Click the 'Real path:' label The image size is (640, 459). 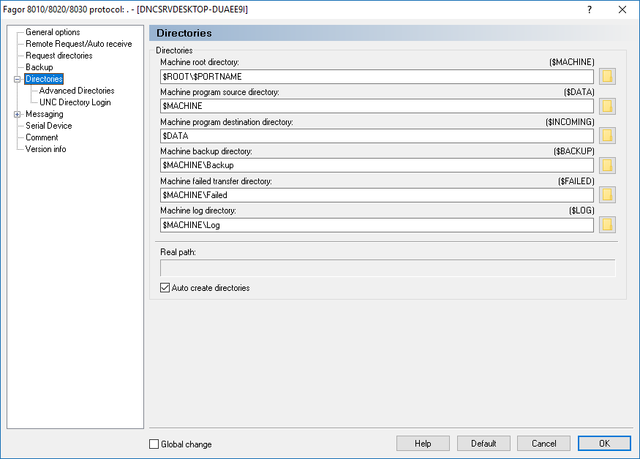click(178, 252)
